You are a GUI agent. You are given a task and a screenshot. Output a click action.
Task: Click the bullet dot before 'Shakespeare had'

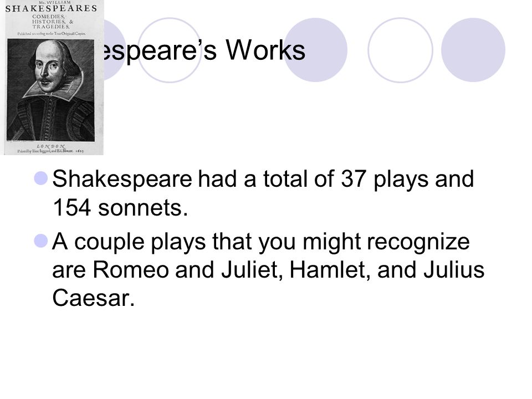pyautogui.click(x=41, y=178)
